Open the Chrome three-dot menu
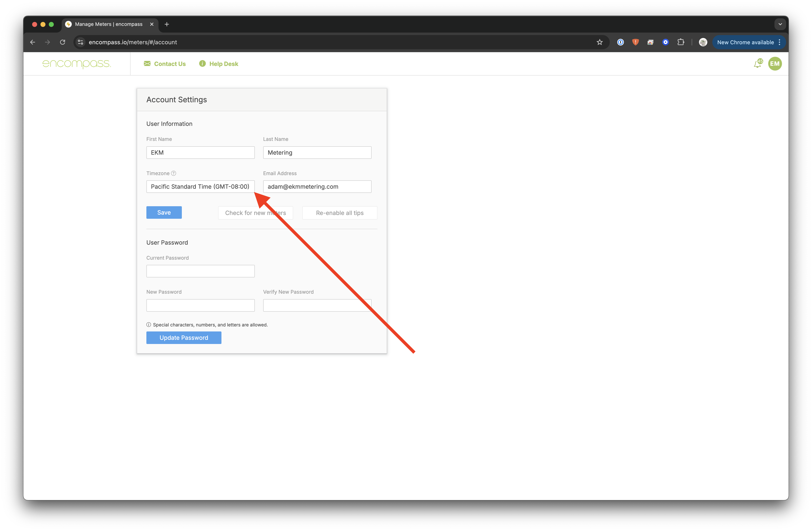812x531 pixels. point(780,42)
